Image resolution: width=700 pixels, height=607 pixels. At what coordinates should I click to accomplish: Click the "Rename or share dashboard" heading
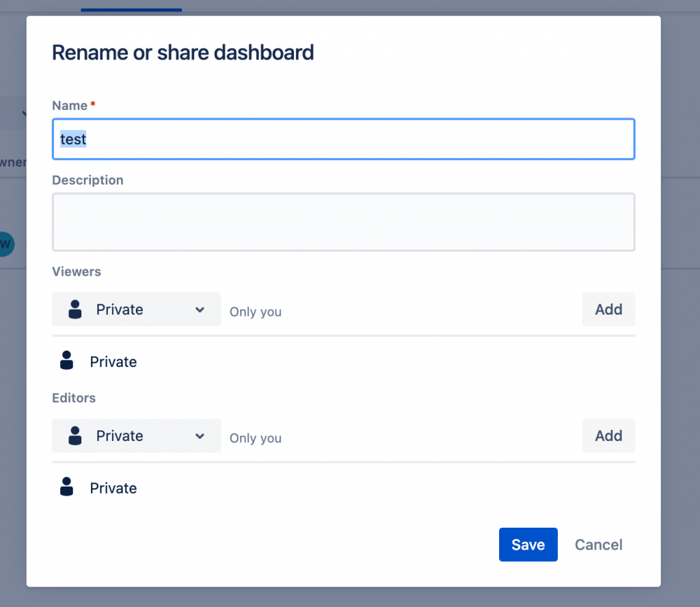[x=183, y=53]
